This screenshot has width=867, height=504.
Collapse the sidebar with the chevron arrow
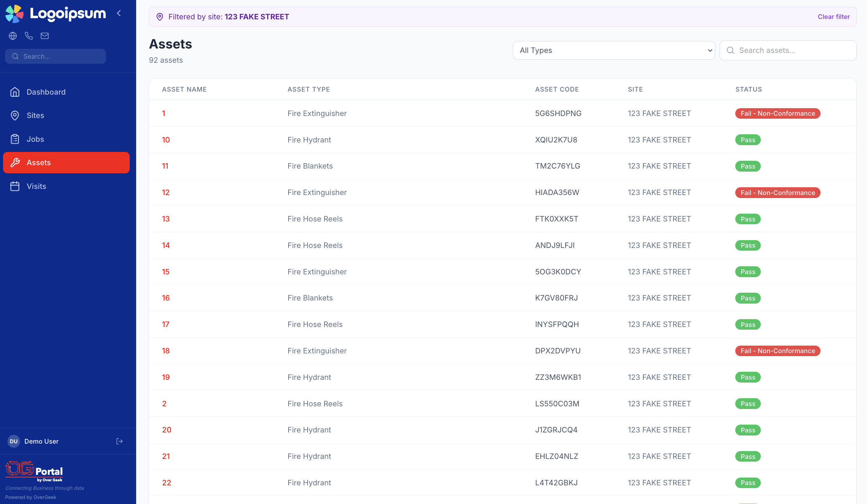119,14
